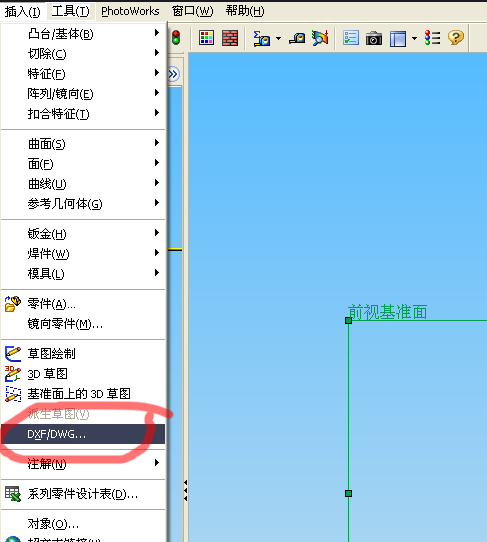The image size is (487, 542).
Task: Expand the 阵列/镜向(E) submenu
Action: (x=83, y=94)
